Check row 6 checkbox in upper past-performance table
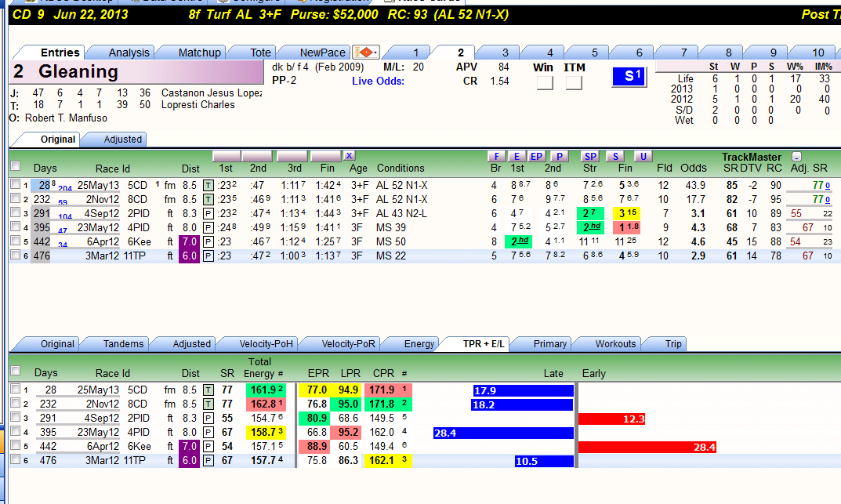This screenshot has height=504, width=841. click(x=15, y=255)
